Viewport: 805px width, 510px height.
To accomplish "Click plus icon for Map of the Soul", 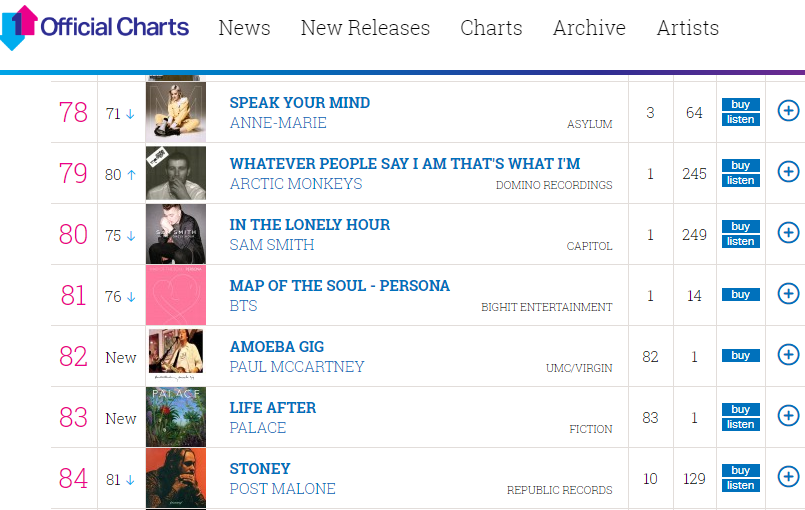I will pos(788,294).
